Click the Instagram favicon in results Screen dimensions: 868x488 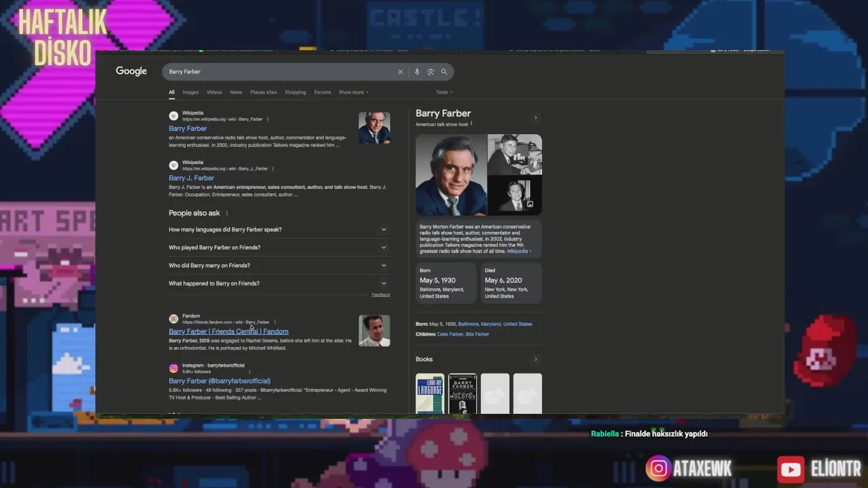click(x=174, y=368)
